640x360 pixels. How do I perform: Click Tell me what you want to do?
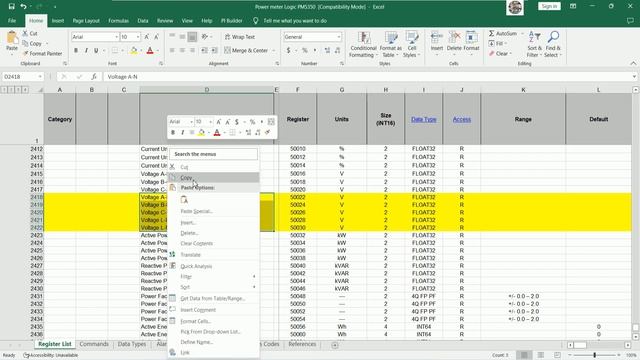(295, 21)
